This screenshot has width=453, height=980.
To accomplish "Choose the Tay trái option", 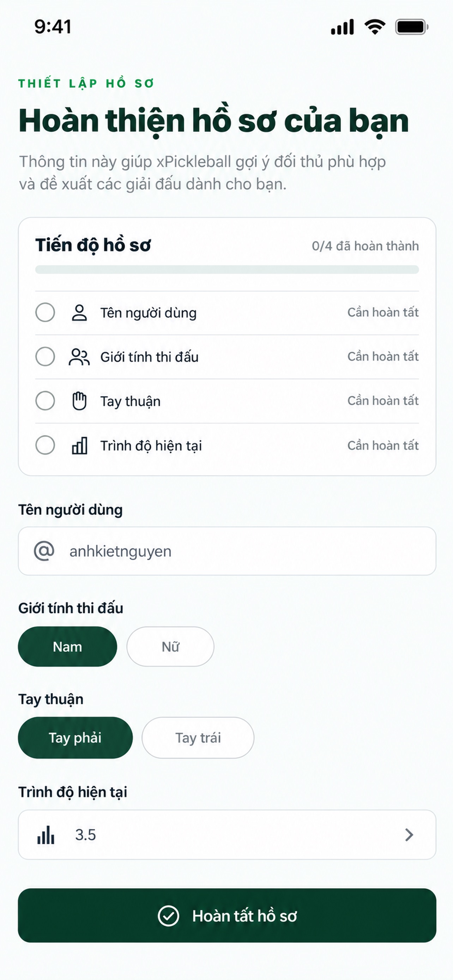I will [198, 738].
